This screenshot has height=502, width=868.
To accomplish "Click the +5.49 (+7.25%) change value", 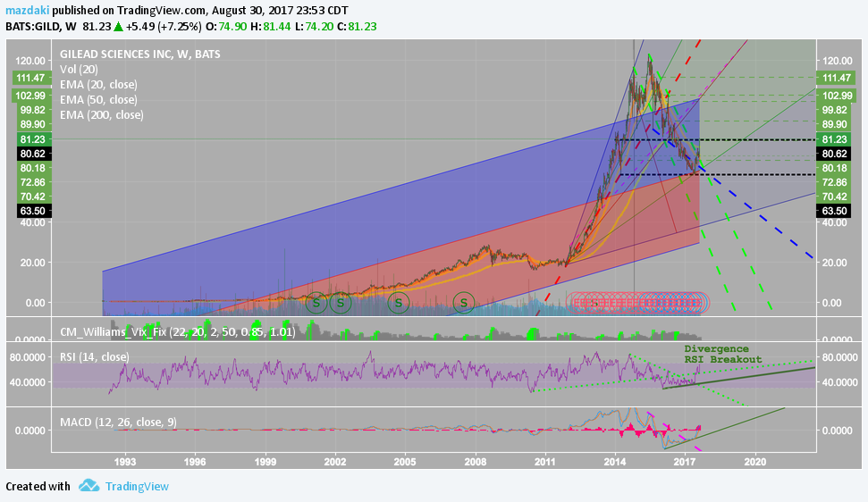I will [163, 27].
